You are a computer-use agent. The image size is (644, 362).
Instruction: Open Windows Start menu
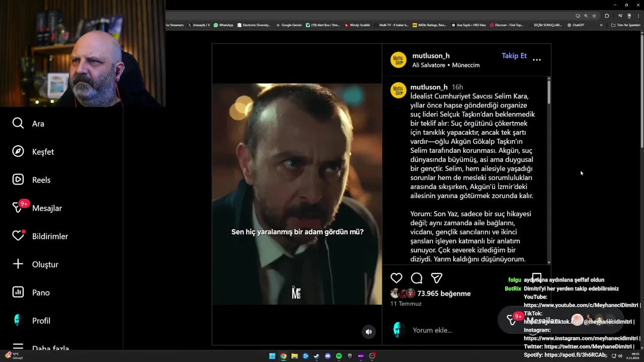272,356
